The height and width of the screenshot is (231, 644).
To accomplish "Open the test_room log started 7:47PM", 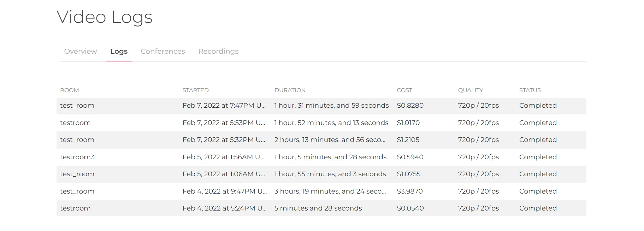I will tap(77, 106).
